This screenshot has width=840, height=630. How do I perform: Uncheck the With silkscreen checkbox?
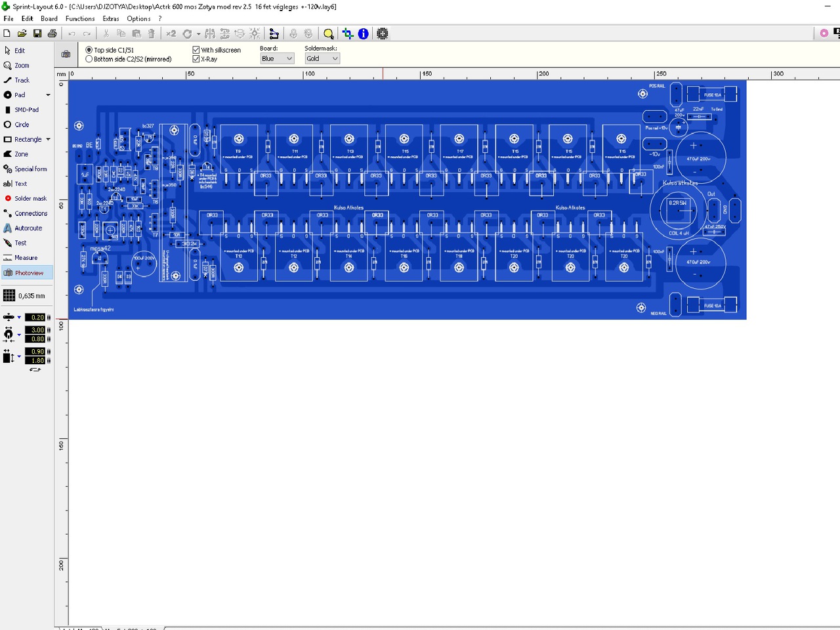(x=196, y=50)
